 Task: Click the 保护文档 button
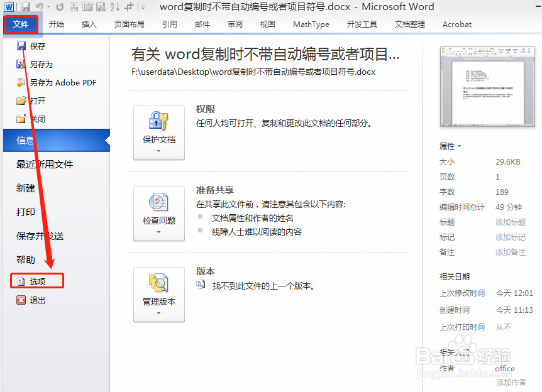(159, 133)
